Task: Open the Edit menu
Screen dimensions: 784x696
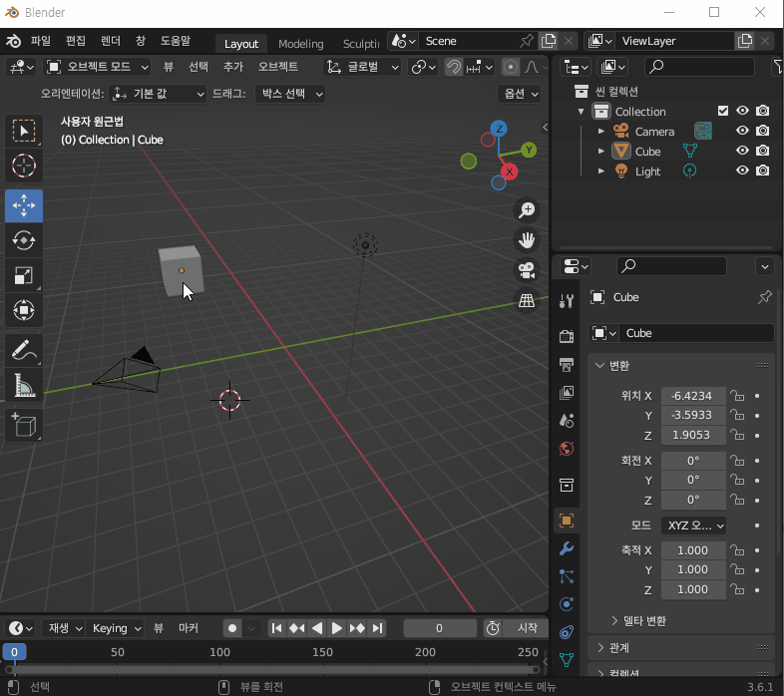Action: tap(76, 41)
